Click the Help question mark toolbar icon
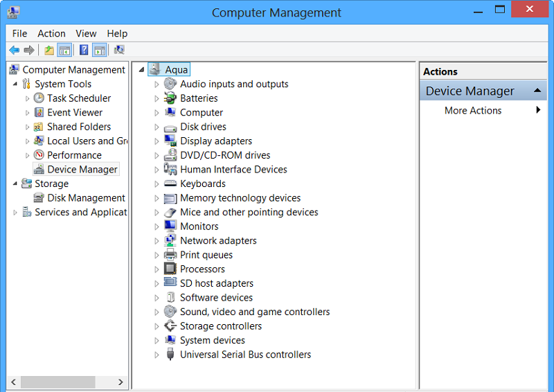The image size is (554, 392). [84, 50]
